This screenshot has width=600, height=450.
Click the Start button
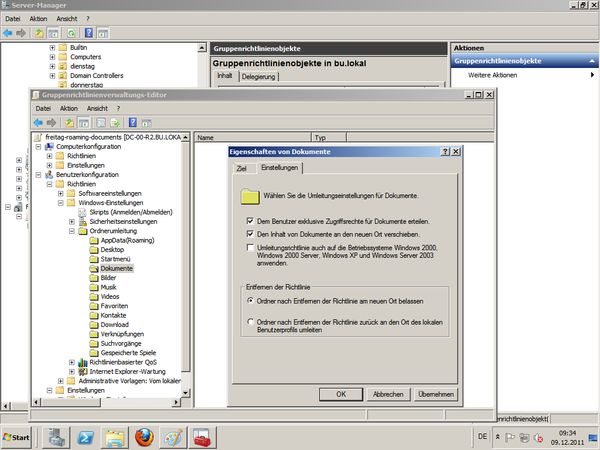pyautogui.click(x=16, y=437)
